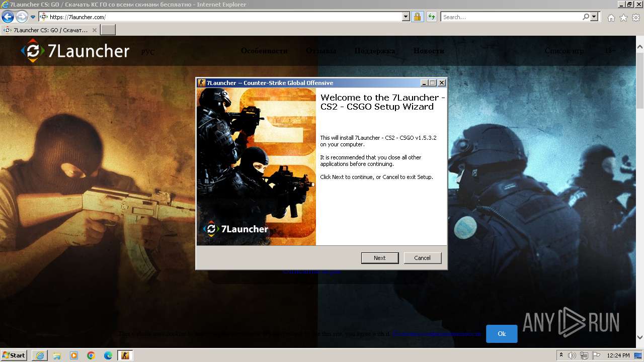Launch Google Chrome from the taskbar
Viewport: 644px width, 362px height.
click(91, 355)
